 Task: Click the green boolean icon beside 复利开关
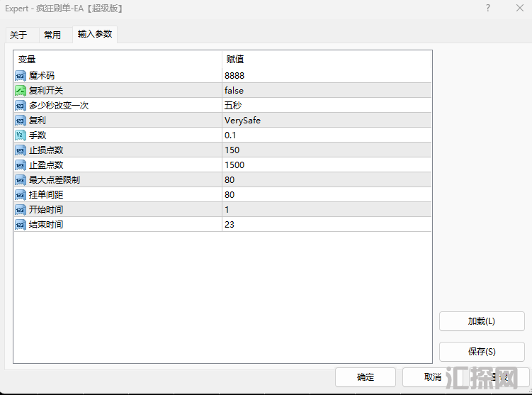(20, 91)
